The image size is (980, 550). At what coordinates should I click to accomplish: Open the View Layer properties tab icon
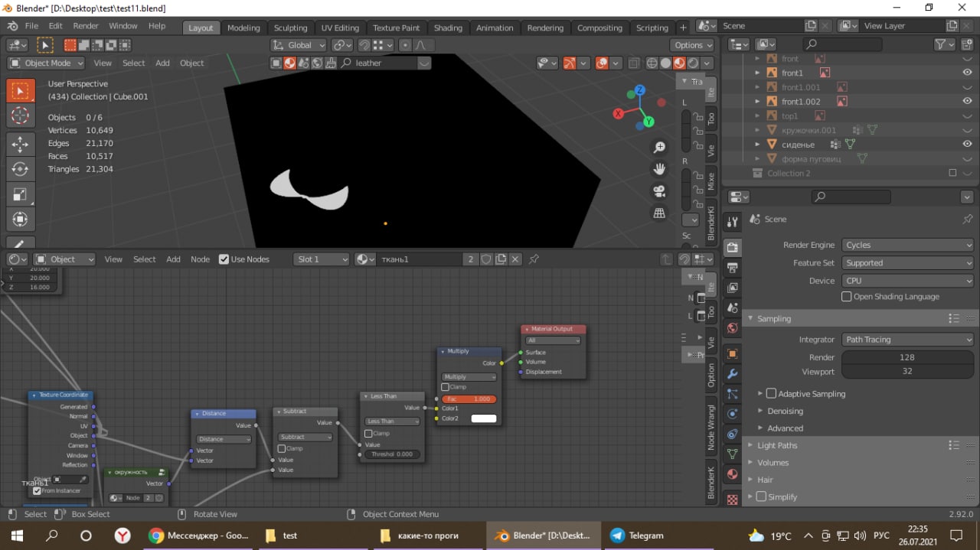pos(732,288)
